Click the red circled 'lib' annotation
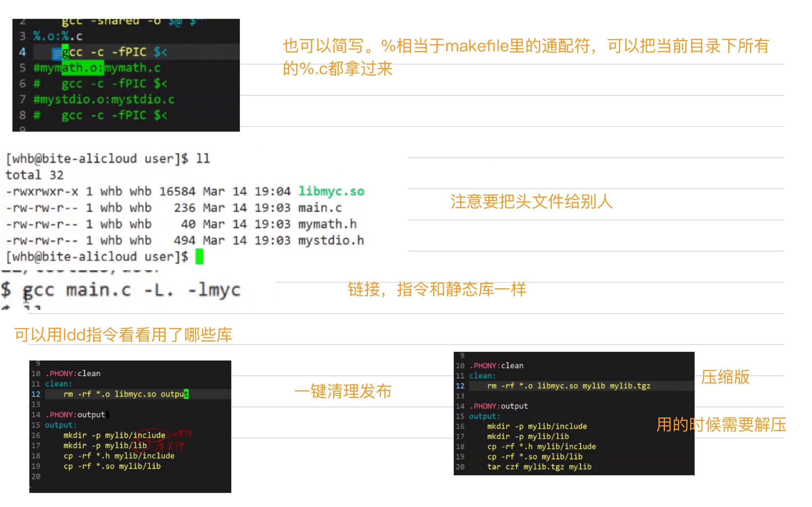The width and height of the screenshot is (812, 507). [140, 445]
